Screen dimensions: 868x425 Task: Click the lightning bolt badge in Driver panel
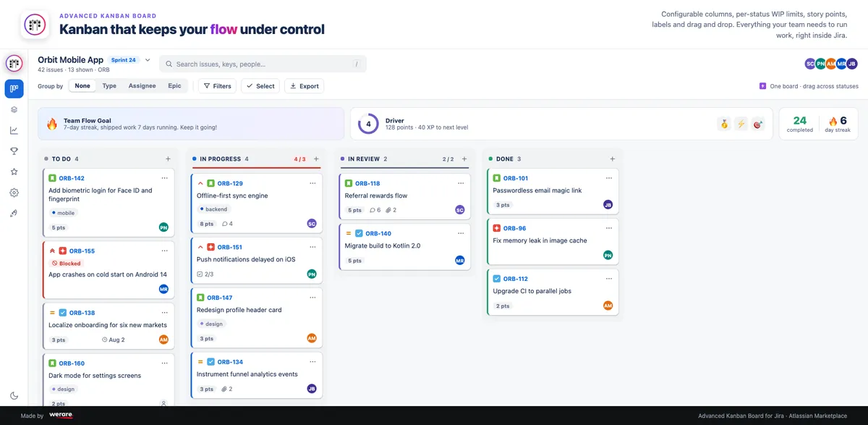tap(741, 124)
